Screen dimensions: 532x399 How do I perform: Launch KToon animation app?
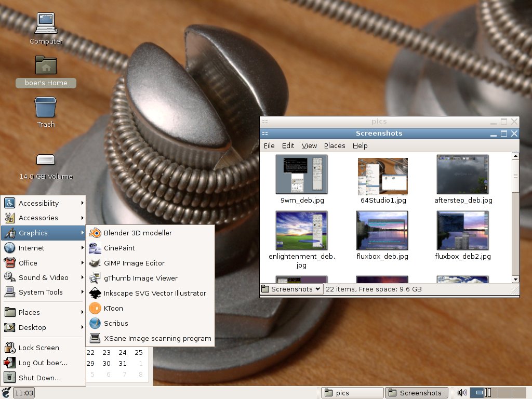(x=113, y=309)
